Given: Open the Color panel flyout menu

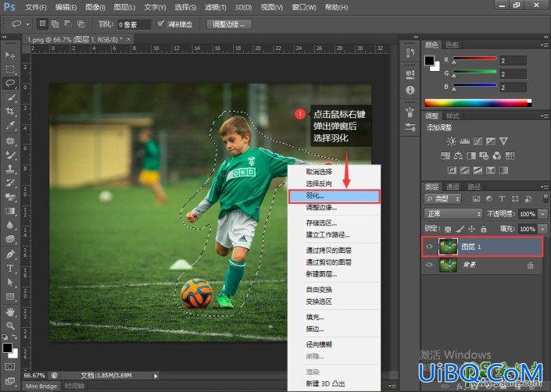Looking at the screenshot, I should (x=545, y=45).
